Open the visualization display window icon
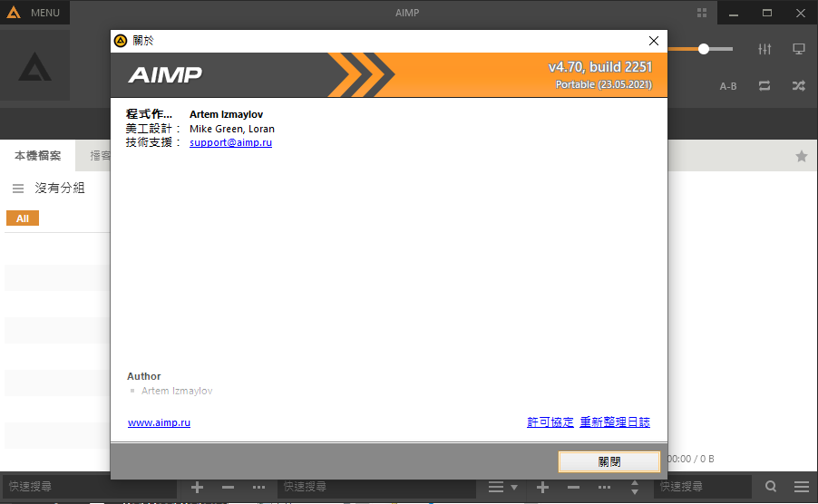Image resolution: width=818 pixels, height=504 pixels. 799,49
